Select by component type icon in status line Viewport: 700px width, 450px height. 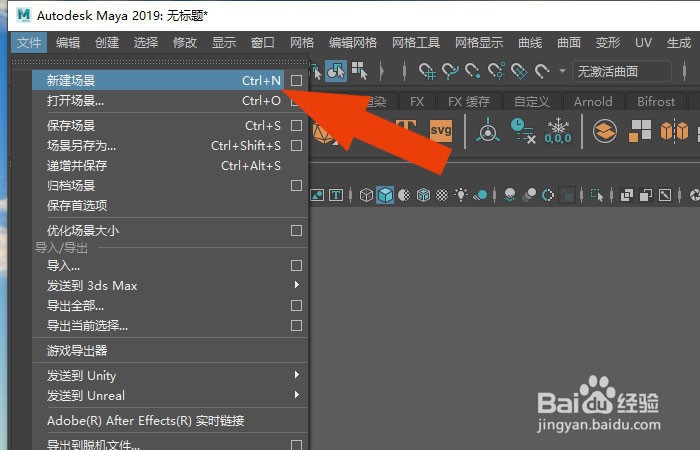tap(336, 71)
